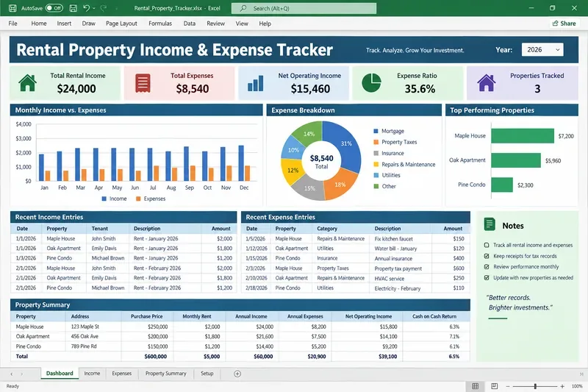Select the 'Electricity - February' cell
Image resolution: width=588 pixels, height=392 pixels.
pos(401,288)
